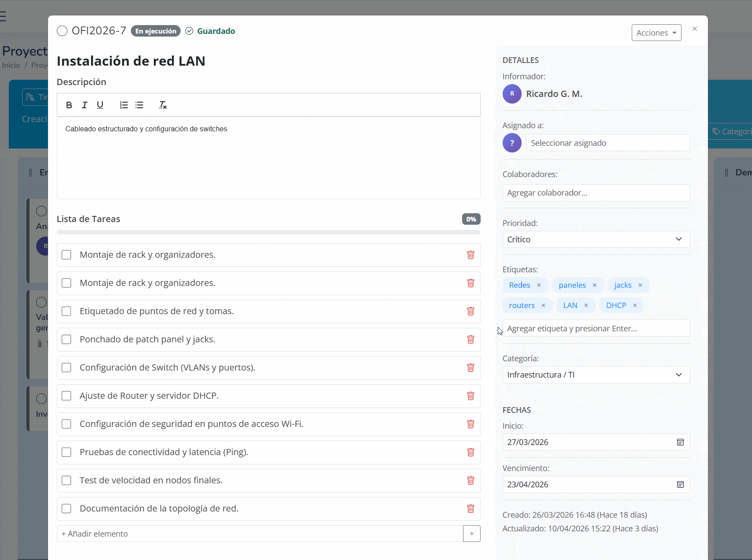Mark 'Ajuste de Router y servidor DHCP' done
The height and width of the screenshot is (560, 752).
(67, 396)
